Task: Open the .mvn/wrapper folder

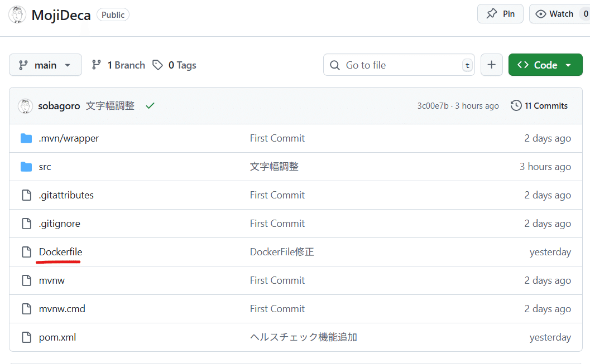Action: (x=69, y=138)
